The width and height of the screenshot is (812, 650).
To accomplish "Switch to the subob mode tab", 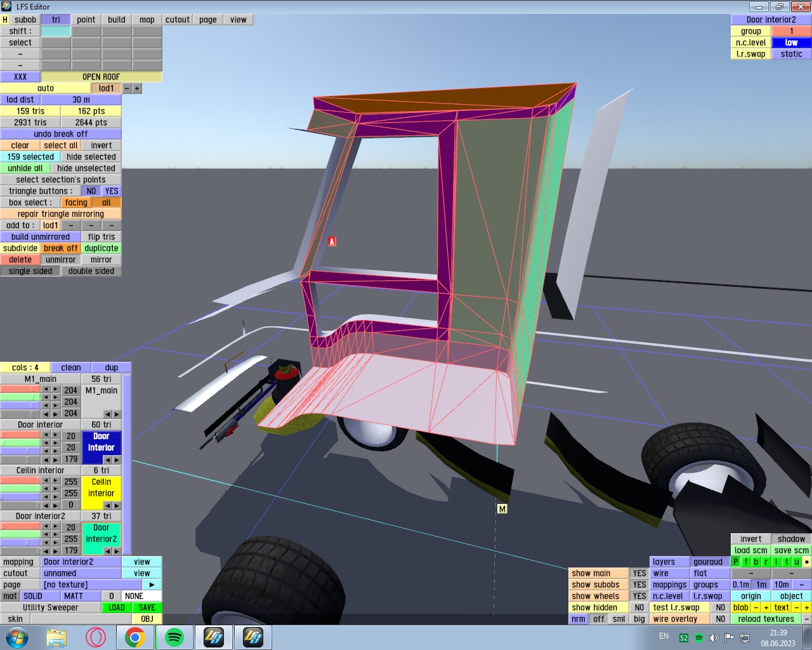I will (25, 20).
